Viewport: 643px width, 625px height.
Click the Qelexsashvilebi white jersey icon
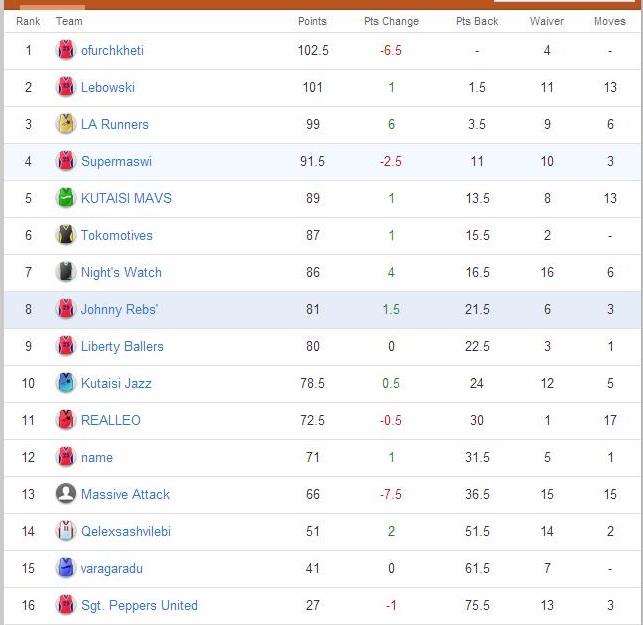tap(66, 531)
